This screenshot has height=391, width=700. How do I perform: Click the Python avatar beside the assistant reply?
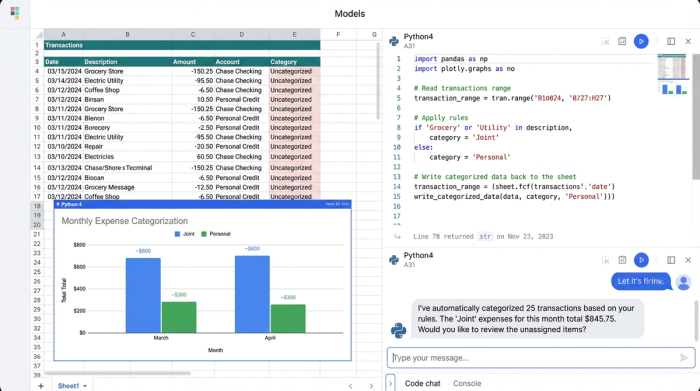click(x=398, y=330)
